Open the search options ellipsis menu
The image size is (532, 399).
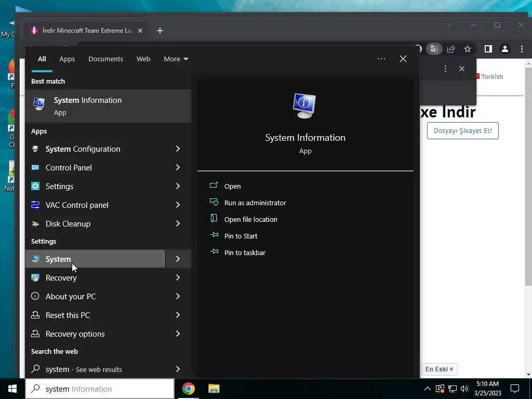[381, 59]
